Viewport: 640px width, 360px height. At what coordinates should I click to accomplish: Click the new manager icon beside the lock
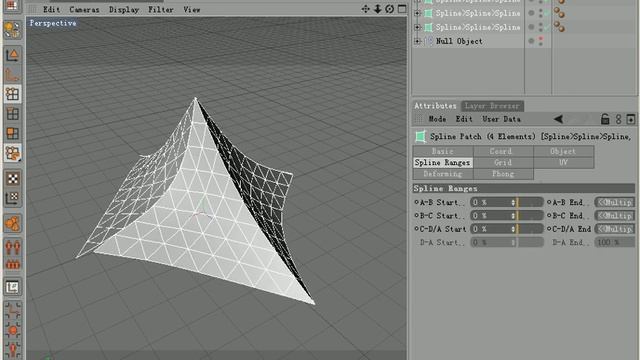click(x=631, y=119)
